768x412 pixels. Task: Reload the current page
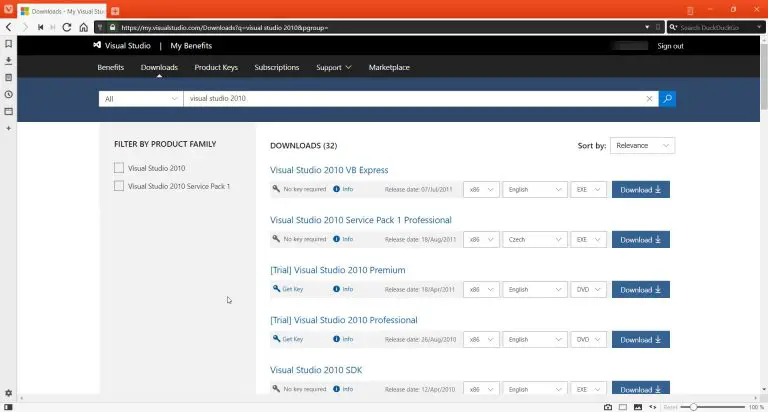tap(67, 27)
